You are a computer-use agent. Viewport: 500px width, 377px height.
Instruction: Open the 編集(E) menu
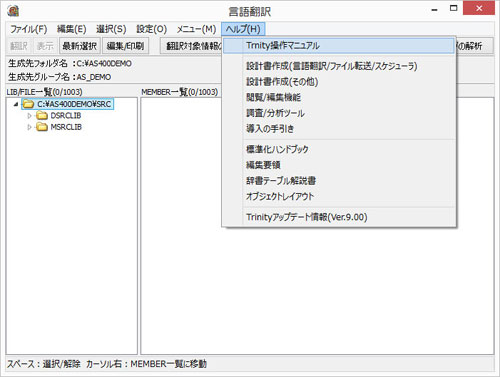coord(72,29)
